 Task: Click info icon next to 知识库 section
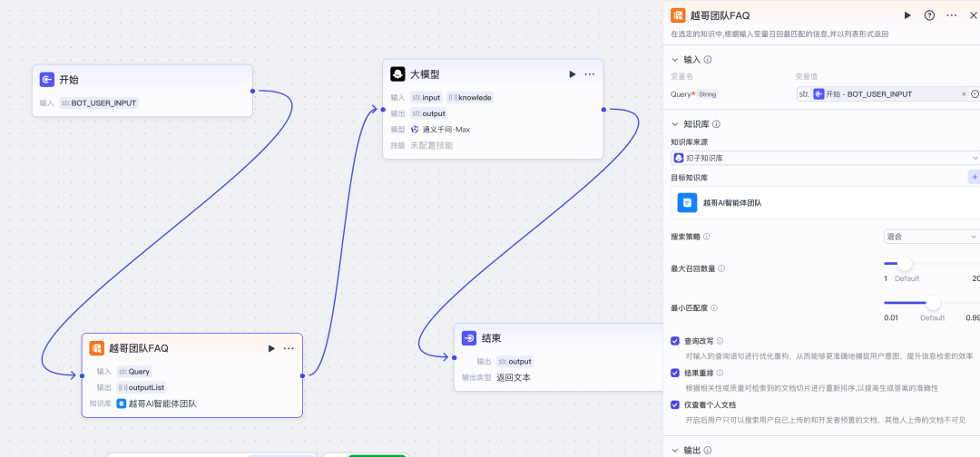(716, 124)
